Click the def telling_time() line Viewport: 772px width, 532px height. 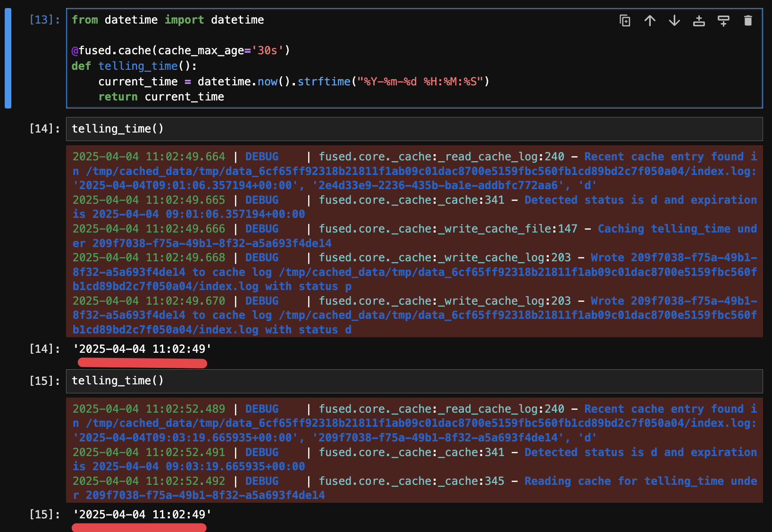134,66
